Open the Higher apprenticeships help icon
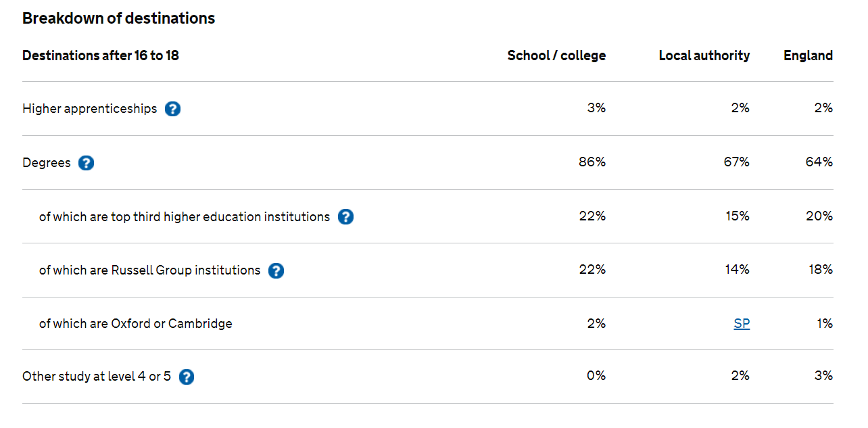This screenshot has width=868, height=428. [x=173, y=109]
